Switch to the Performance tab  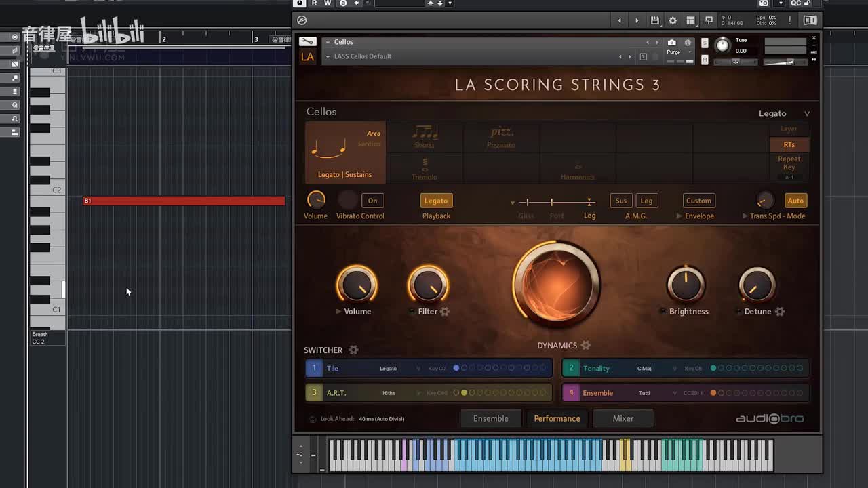click(557, 418)
